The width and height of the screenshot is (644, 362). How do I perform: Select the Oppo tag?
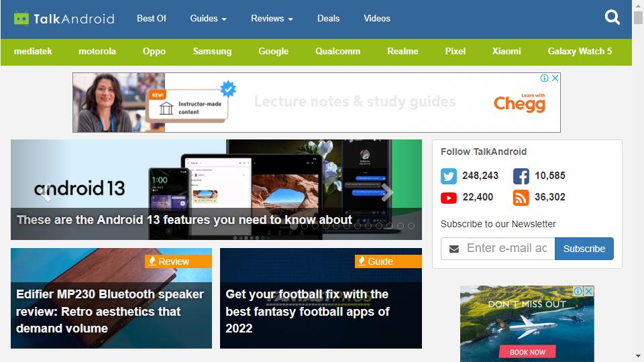tap(154, 52)
